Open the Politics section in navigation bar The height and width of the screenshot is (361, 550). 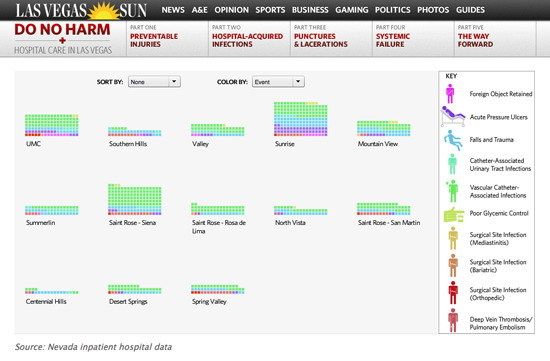click(x=393, y=10)
